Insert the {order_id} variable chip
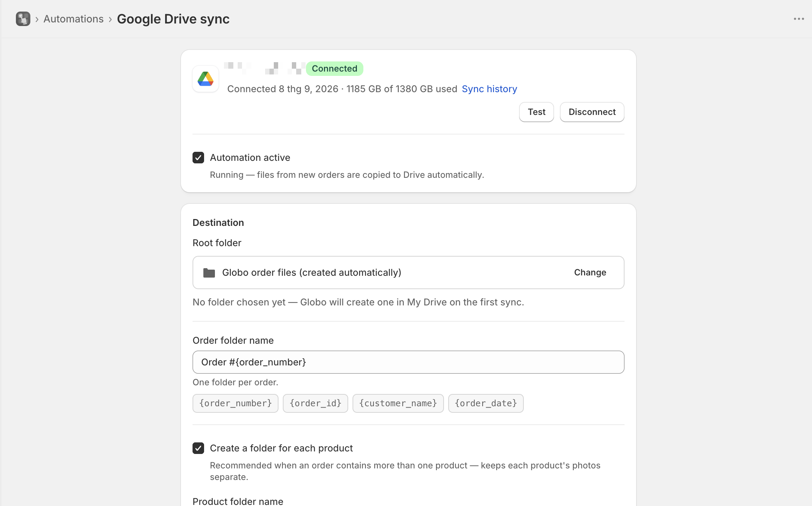 (315, 403)
